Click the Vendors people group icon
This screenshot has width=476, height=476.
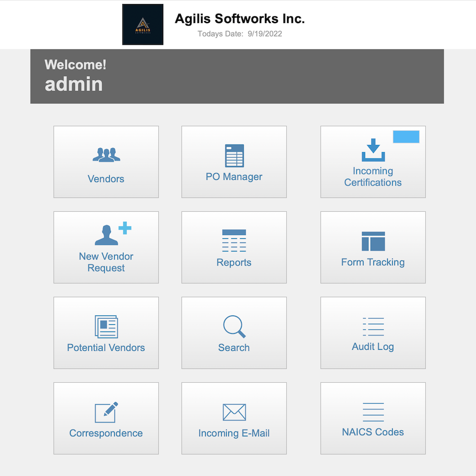point(106,155)
